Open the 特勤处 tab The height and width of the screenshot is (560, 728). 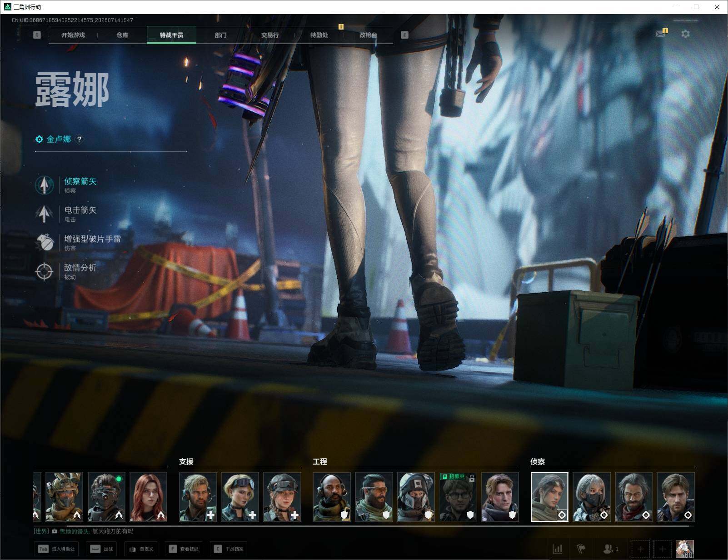pyautogui.click(x=319, y=35)
